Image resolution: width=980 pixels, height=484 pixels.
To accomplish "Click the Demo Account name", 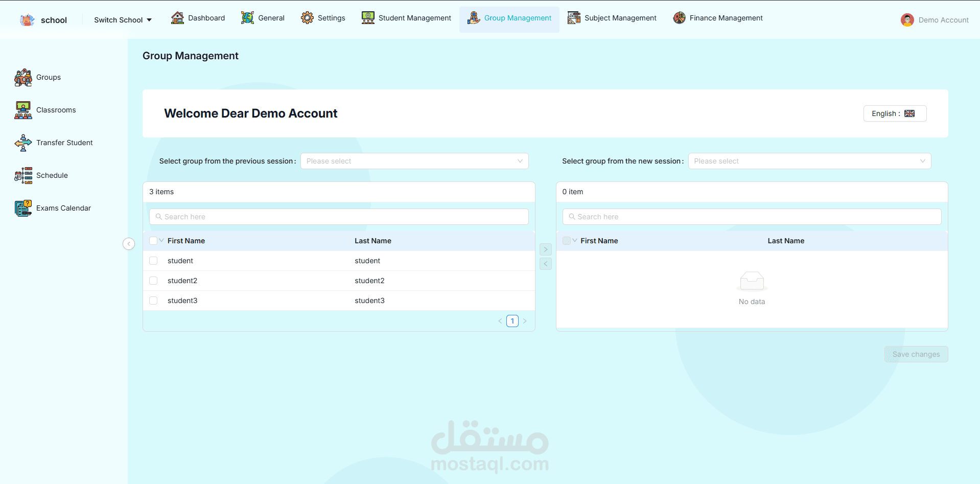I will click(944, 20).
